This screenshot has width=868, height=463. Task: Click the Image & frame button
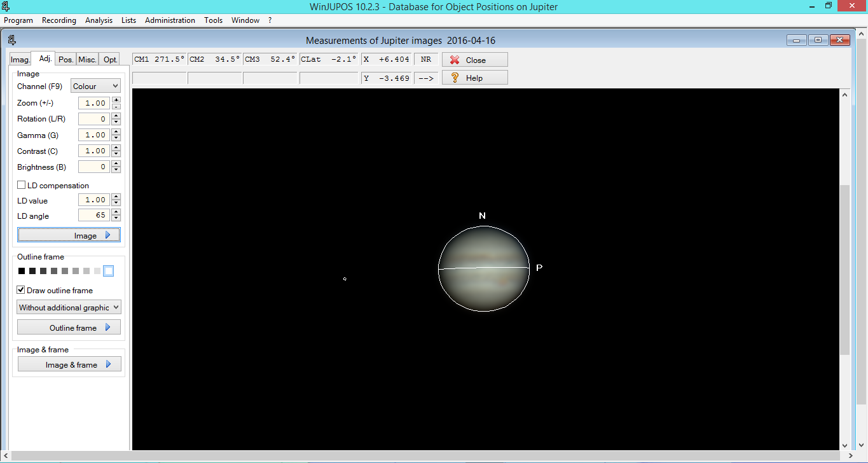pyautogui.click(x=69, y=364)
